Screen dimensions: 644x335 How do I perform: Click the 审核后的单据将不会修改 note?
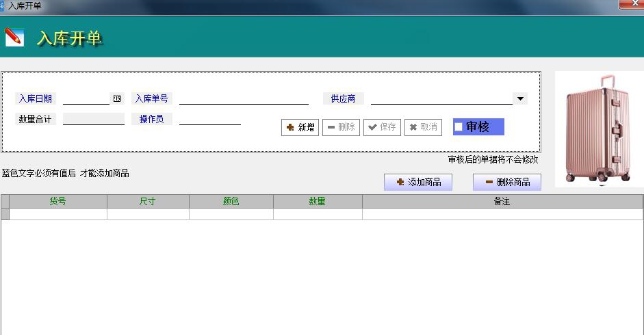pos(493,159)
